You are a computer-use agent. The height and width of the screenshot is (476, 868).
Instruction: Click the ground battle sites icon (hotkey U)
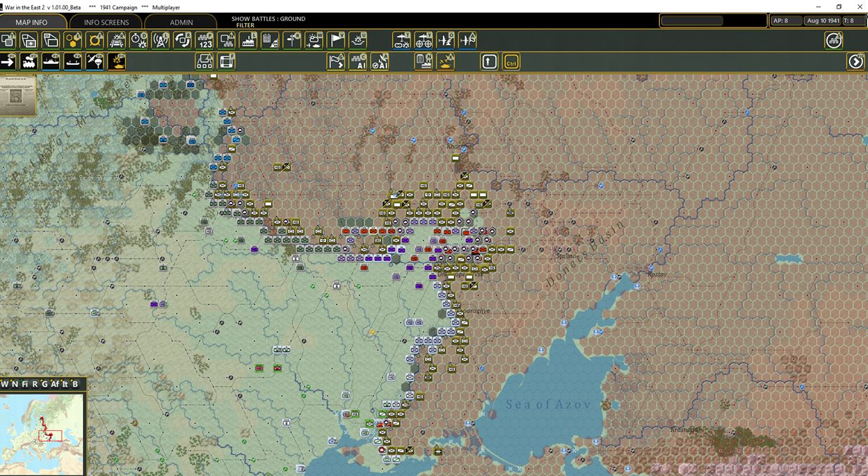[x=358, y=40]
